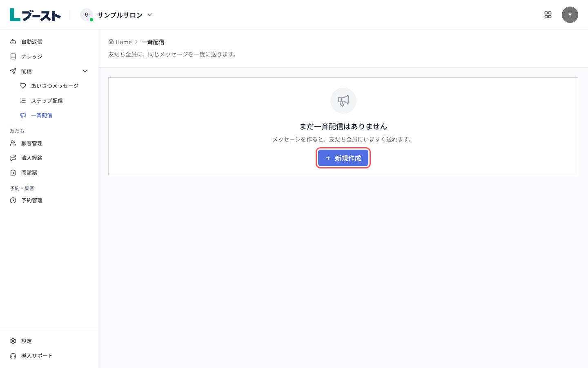The image size is (588, 368).
Task: Click the large megaphone empty-state icon
Action: coord(343,101)
